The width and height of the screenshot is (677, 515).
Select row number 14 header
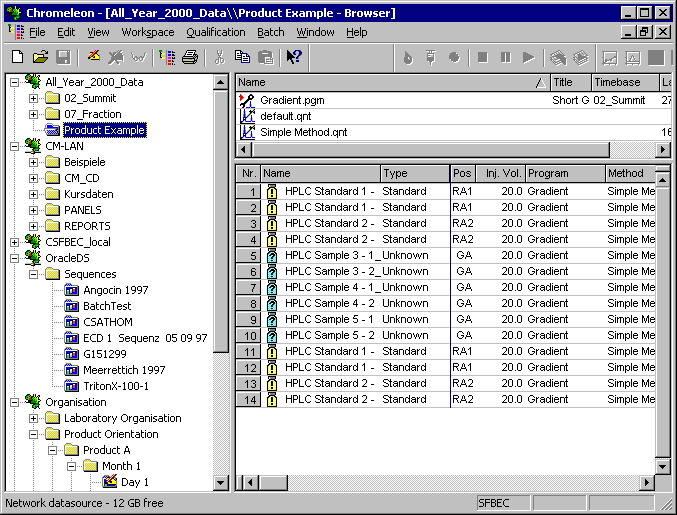point(248,399)
